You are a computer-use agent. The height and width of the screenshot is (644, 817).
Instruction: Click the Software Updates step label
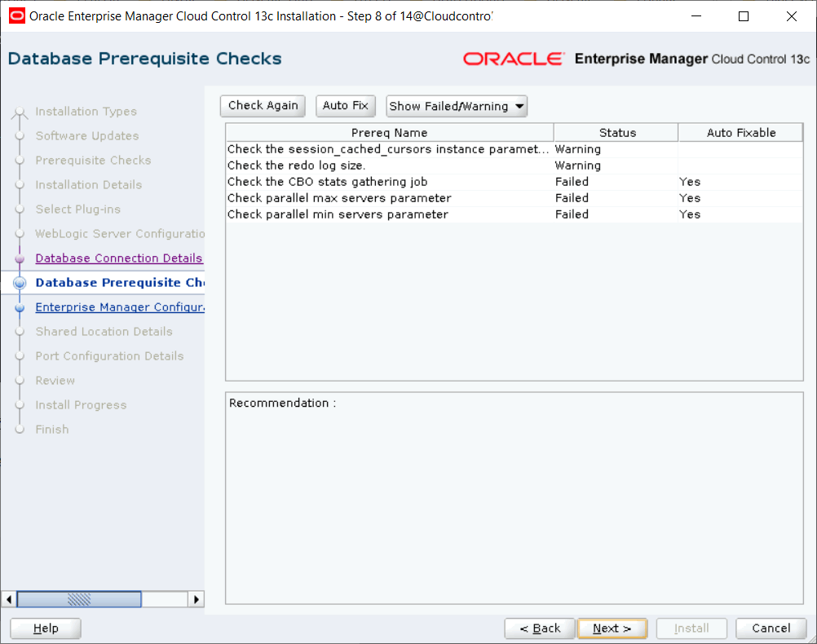tap(87, 136)
